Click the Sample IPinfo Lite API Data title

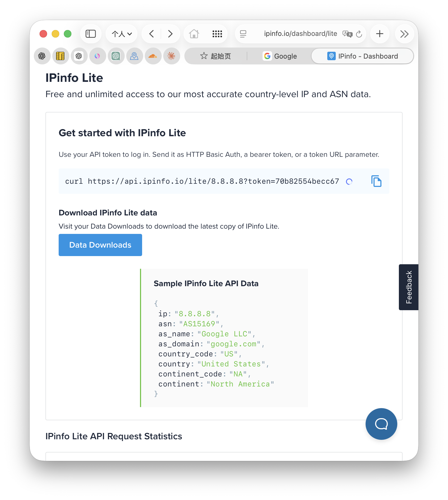(x=206, y=284)
